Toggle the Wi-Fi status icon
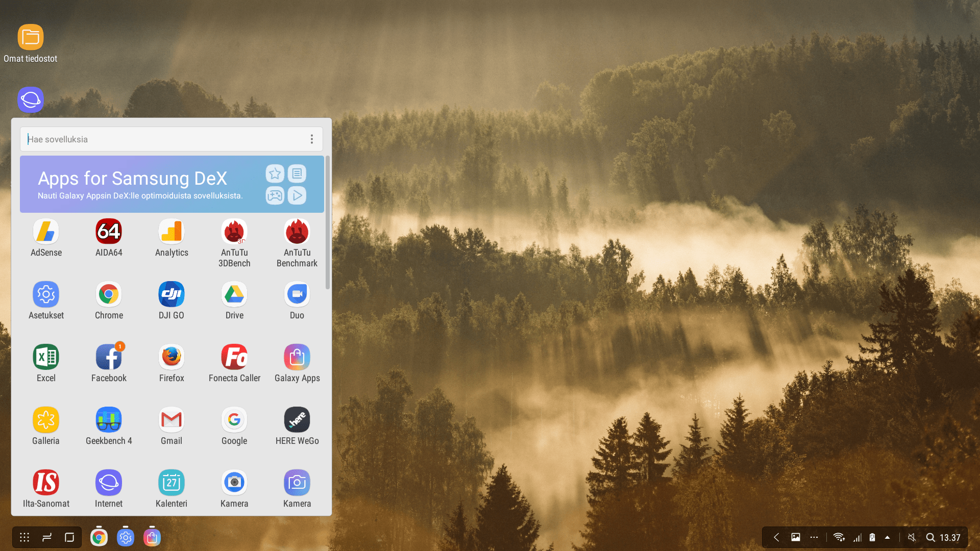980x551 pixels. click(x=839, y=537)
